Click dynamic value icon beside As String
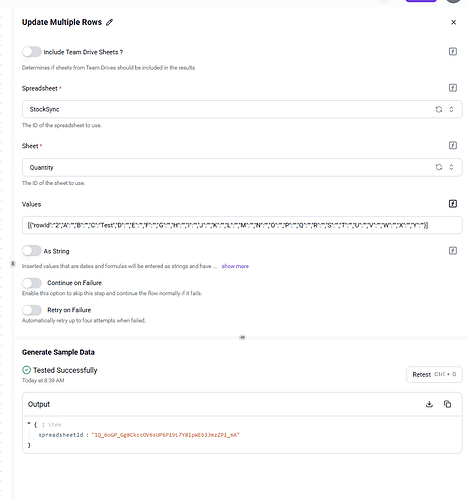 [452, 251]
